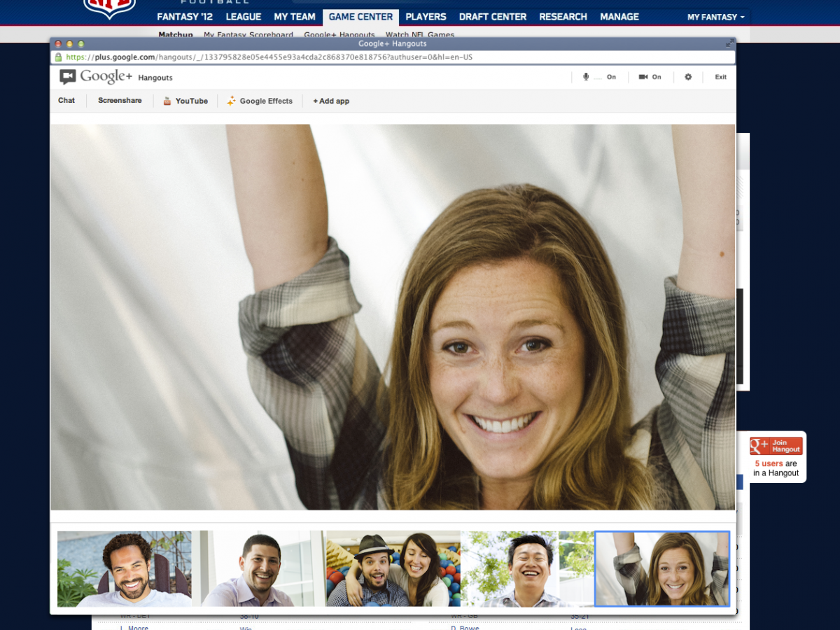The height and width of the screenshot is (630, 840).
Task: Click the fullscreen arrows in the title bar
Action: click(x=729, y=44)
